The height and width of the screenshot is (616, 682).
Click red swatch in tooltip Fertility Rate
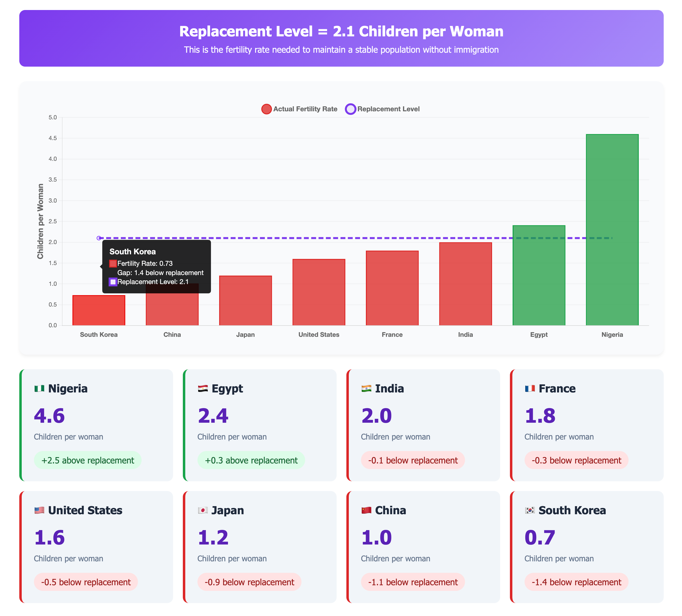coord(113,264)
